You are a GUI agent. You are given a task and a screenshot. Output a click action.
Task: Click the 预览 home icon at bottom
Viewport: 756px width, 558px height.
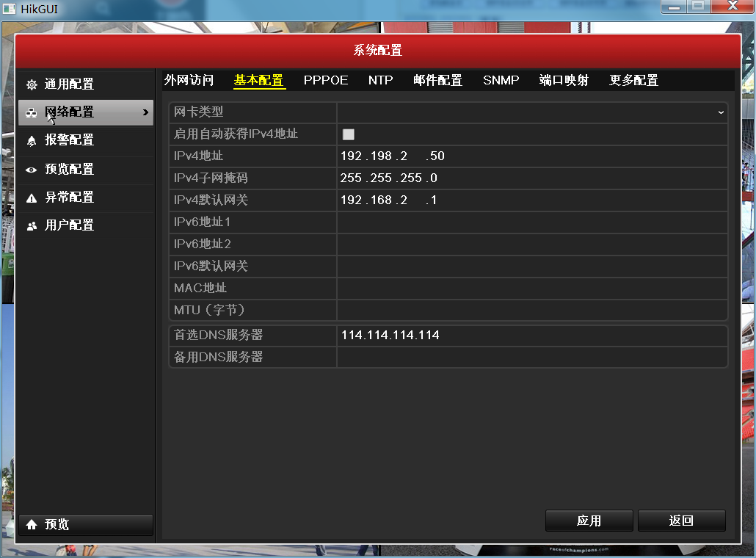click(32, 524)
